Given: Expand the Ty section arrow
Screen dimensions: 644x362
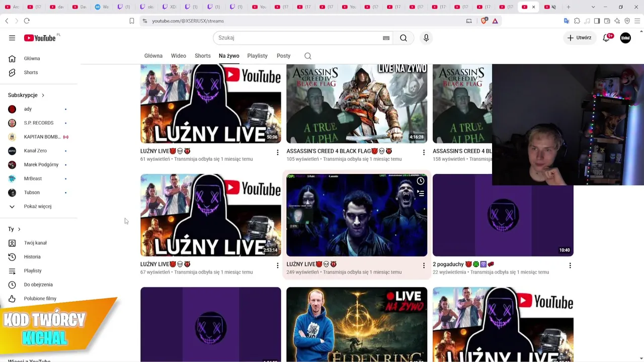Looking at the screenshot, I should point(19,229).
